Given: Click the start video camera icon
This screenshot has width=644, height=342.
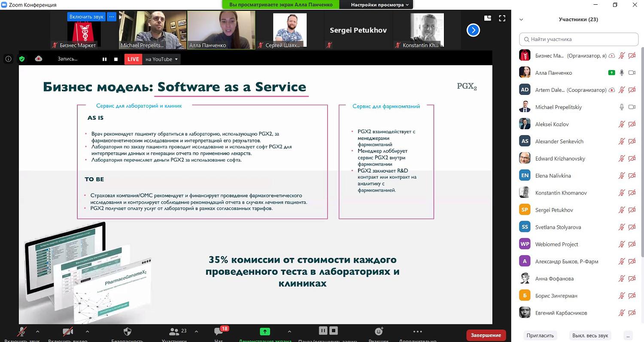Looking at the screenshot, I should pyautogui.click(x=68, y=332).
